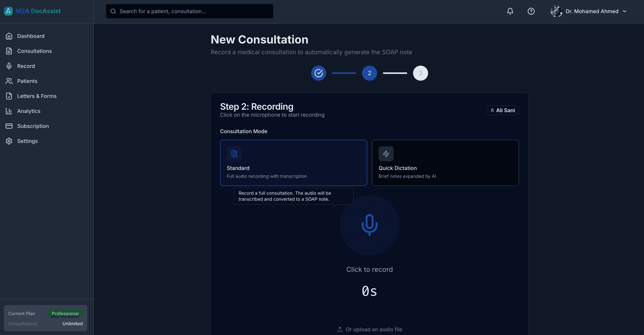This screenshot has width=644, height=335.
Task: Click the 'Current Plan' label
Action: coord(22,313)
